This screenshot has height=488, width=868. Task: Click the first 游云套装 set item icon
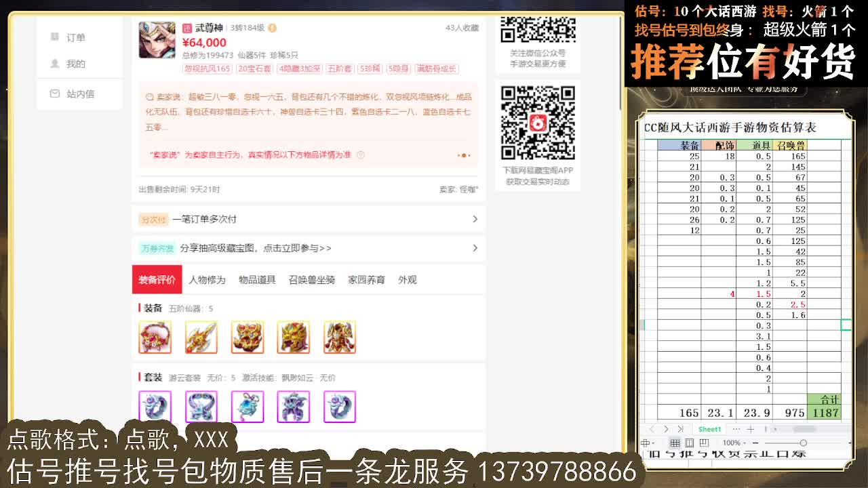coord(155,407)
